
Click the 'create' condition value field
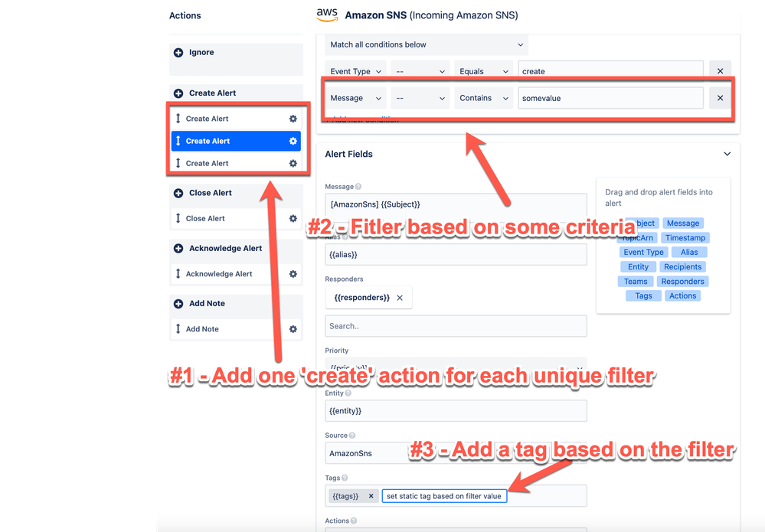[x=610, y=71]
